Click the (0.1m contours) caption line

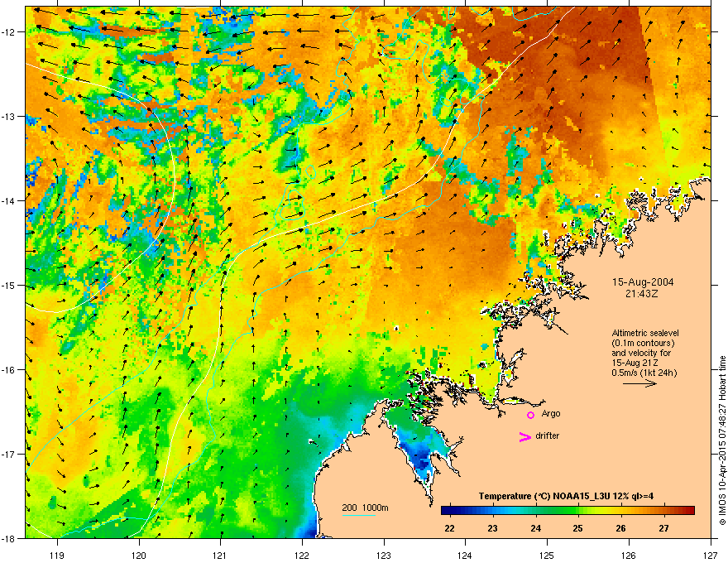643,344
